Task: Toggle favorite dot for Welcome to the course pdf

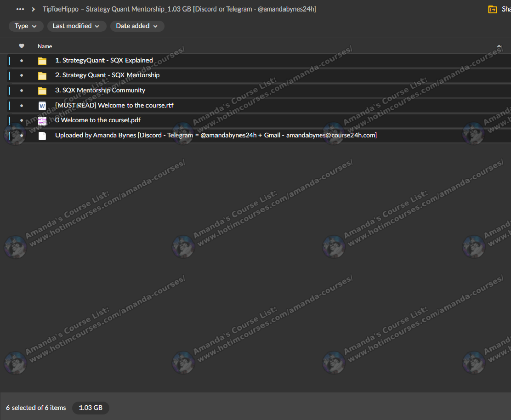Action: tap(22, 120)
